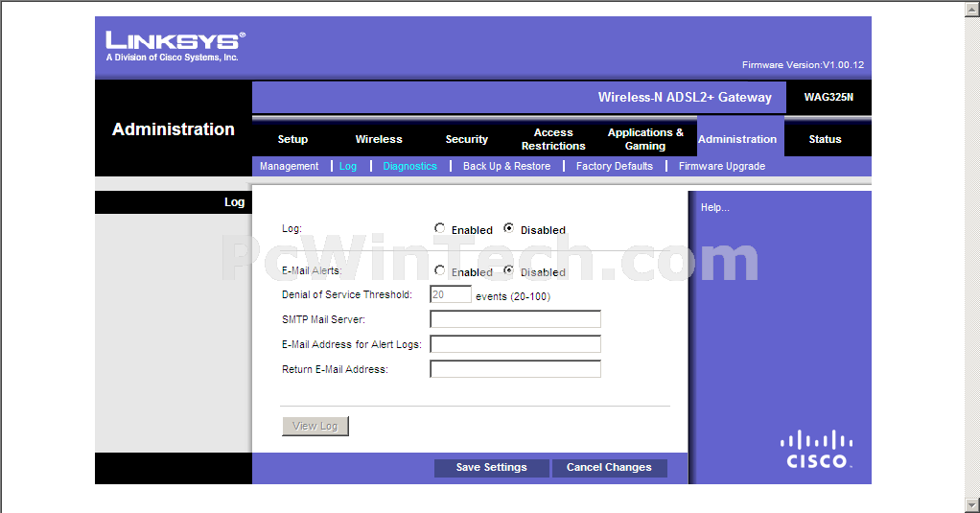Image resolution: width=980 pixels, height=513 pixels.
Task: Click the Wireless-N ADSL2+ Gateway title
Action: click(x=685, y=98)
